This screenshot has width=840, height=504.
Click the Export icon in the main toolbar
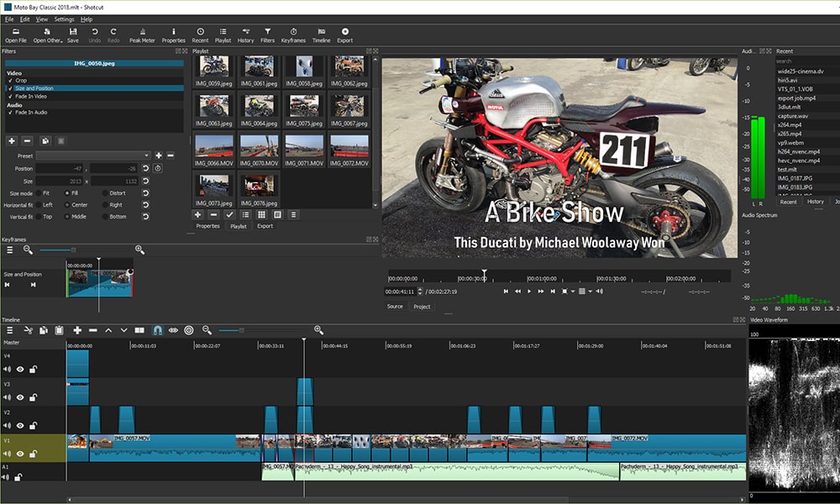click(x=344, y=35)
